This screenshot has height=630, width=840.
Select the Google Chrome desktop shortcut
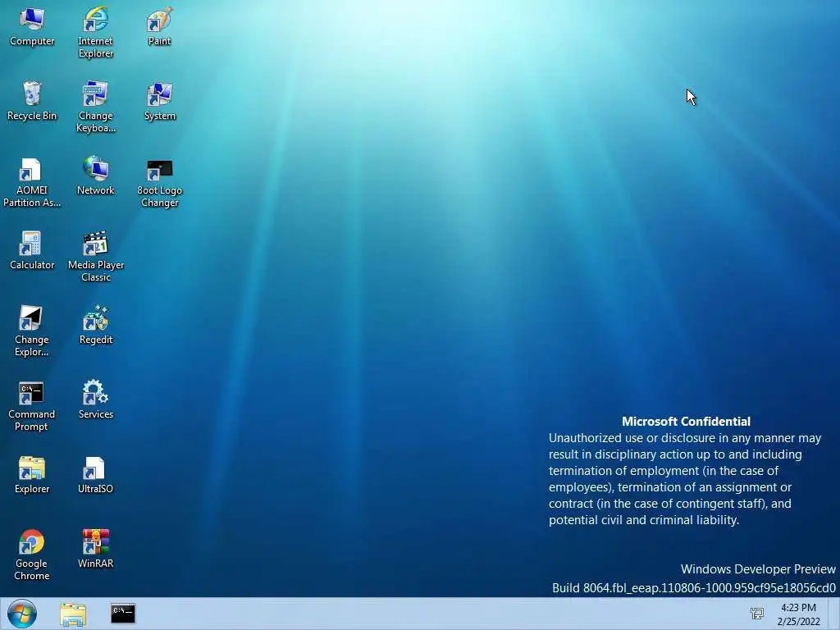(32, 555)
